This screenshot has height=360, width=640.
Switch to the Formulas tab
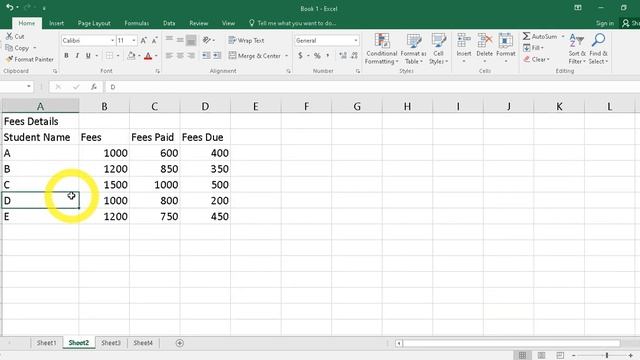click(x=137, y=23)
